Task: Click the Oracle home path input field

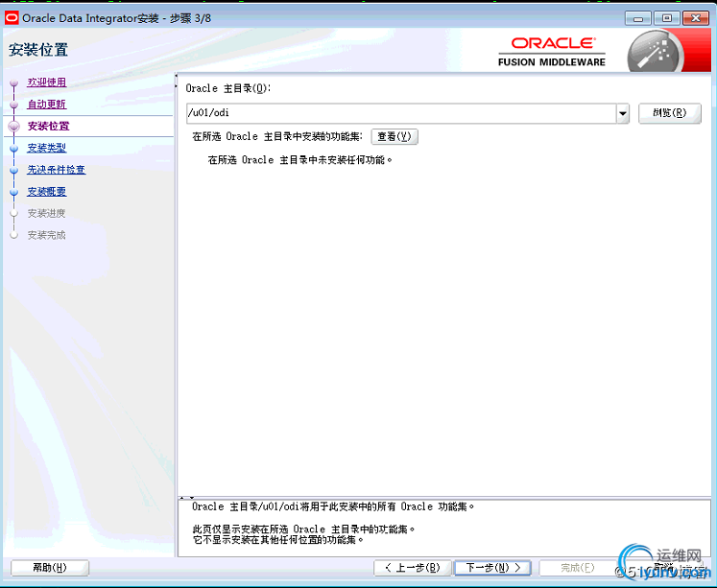Action: 401,113
